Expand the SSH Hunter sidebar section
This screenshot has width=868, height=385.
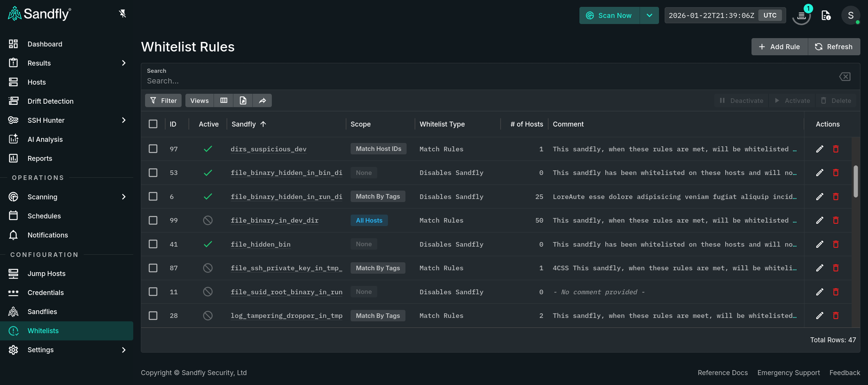[x=123, y=120]
